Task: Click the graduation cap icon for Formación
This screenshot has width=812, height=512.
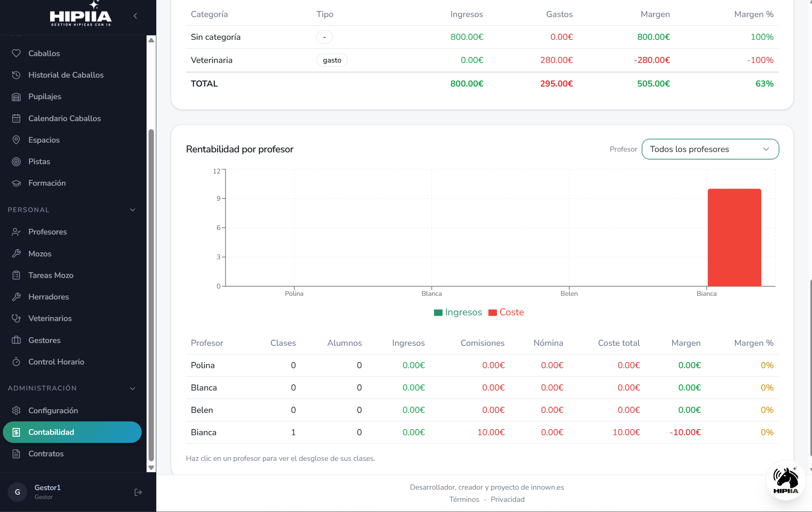Action: [16, 183]
